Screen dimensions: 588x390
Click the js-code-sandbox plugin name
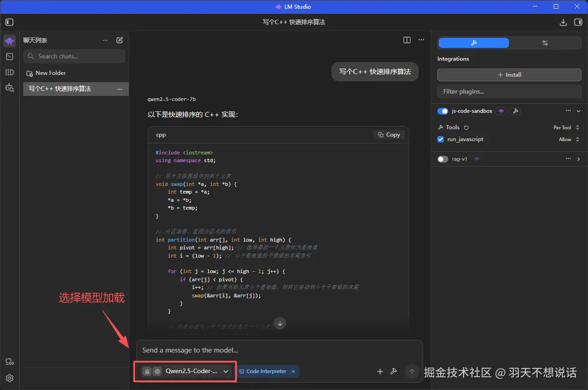(x=472, y=111)
